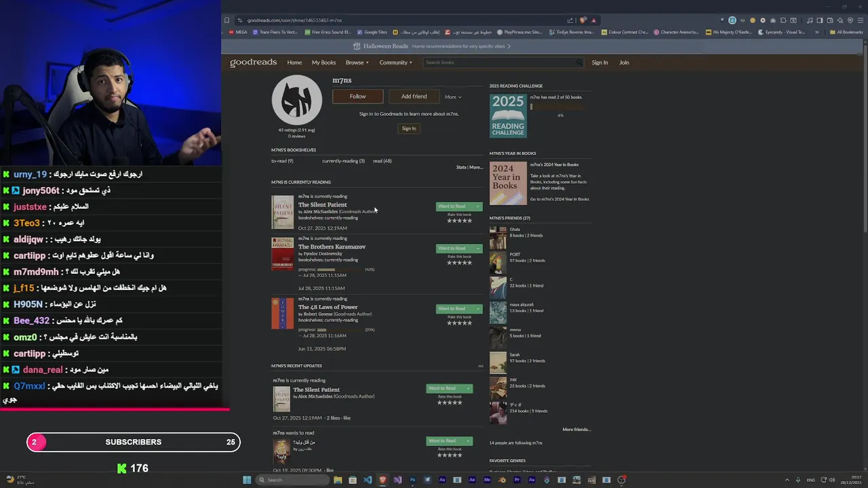This screenshot has width=868, height=488.
Task: Click More friends... link
Action: (x=576, y=430)
